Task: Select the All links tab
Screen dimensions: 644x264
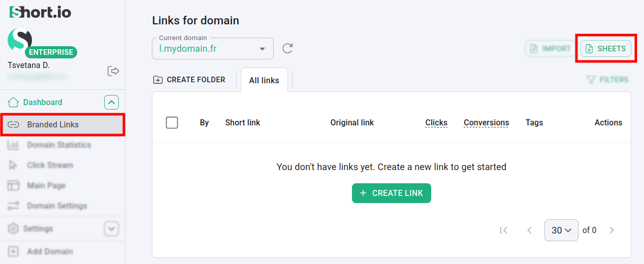Action: pos(264,80)
